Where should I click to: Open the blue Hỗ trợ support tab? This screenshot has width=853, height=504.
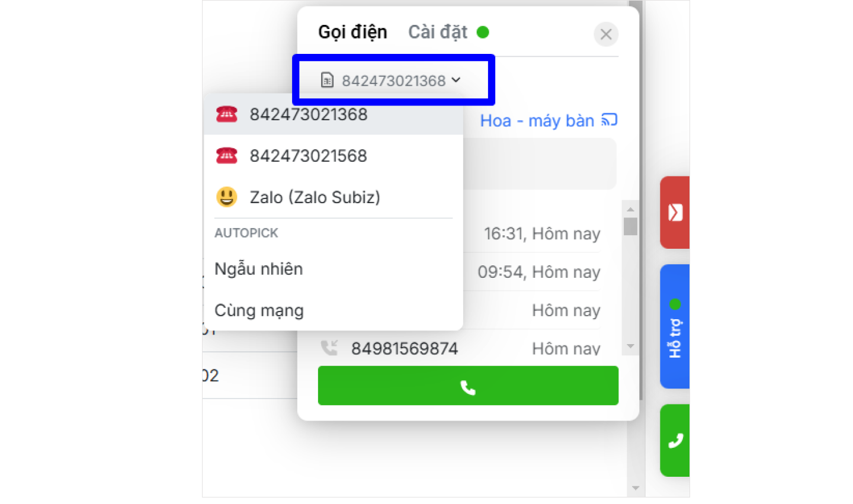[x=675, y=327]
